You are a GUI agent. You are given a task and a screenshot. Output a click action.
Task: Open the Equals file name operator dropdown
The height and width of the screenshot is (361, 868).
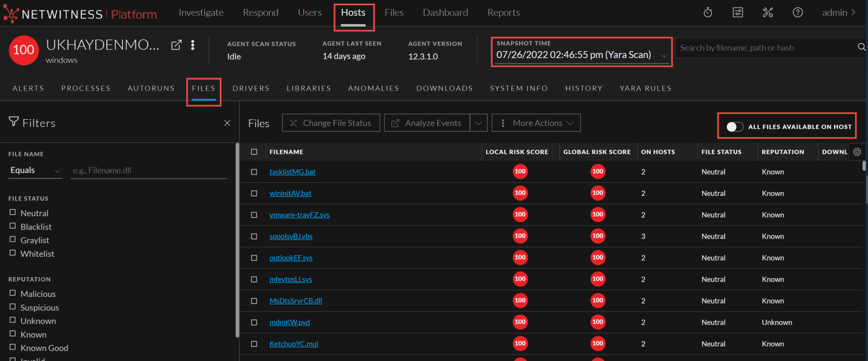click(35, 170)
